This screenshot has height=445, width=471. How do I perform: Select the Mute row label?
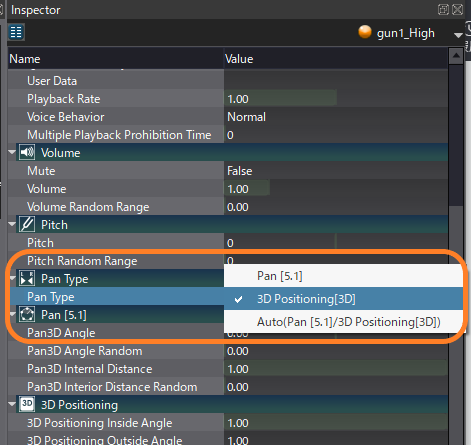pyautogui.click(x=41, y=171)
